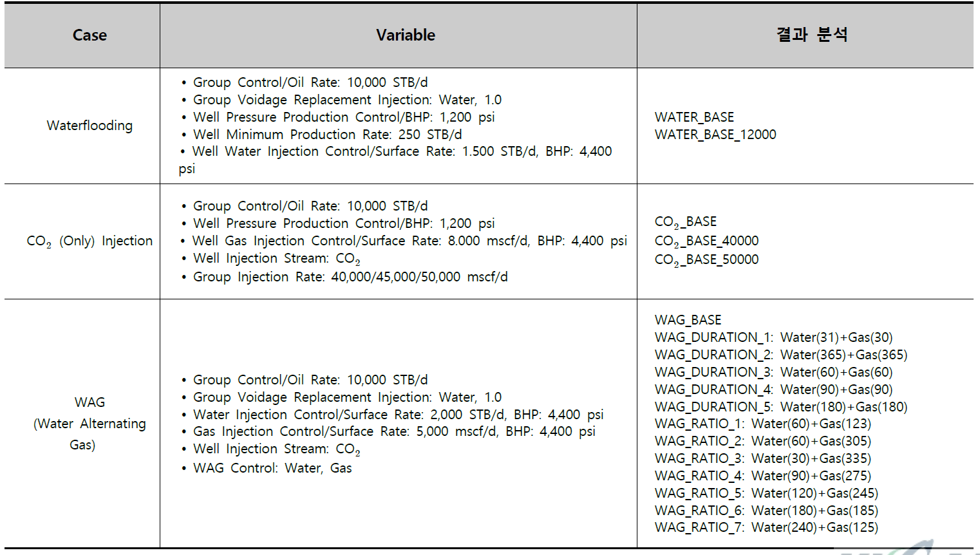Click 'Gas Injection Control/Surface Rate: 5,000 mscf/d'
This screenshot has height=555, width=980.
[x=345, y=431]
